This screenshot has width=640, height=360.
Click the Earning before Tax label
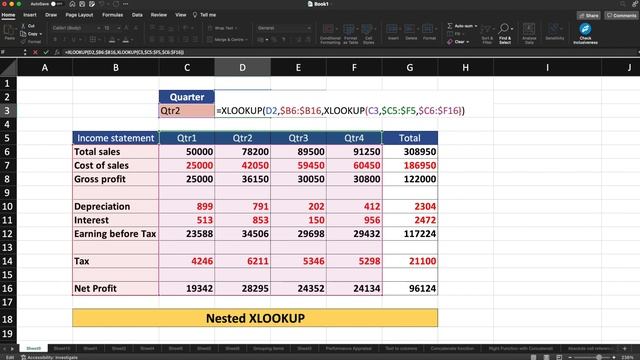tap(116, 234)
